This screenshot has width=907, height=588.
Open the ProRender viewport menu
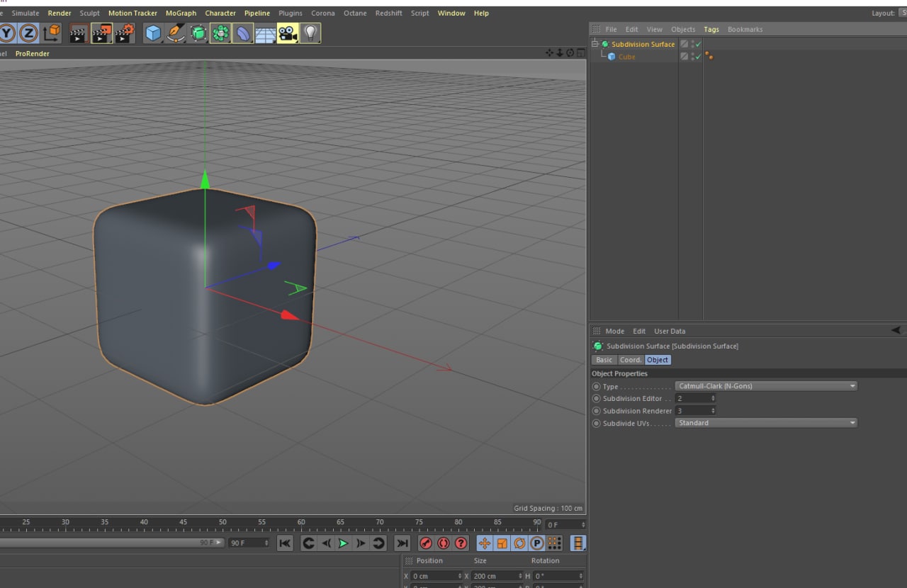coord(33,53)
